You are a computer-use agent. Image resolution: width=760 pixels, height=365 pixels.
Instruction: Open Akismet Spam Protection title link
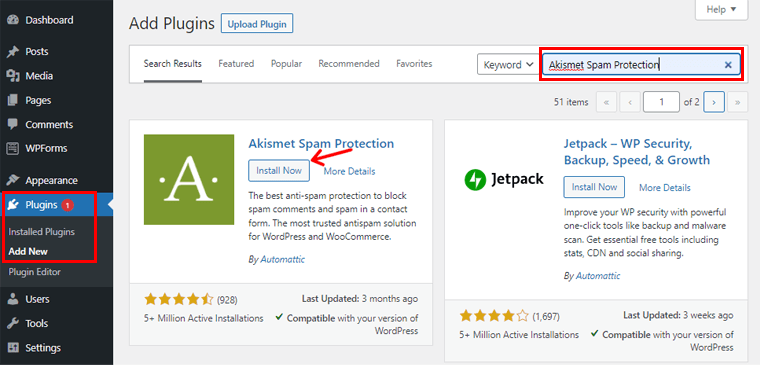point(321,144)
